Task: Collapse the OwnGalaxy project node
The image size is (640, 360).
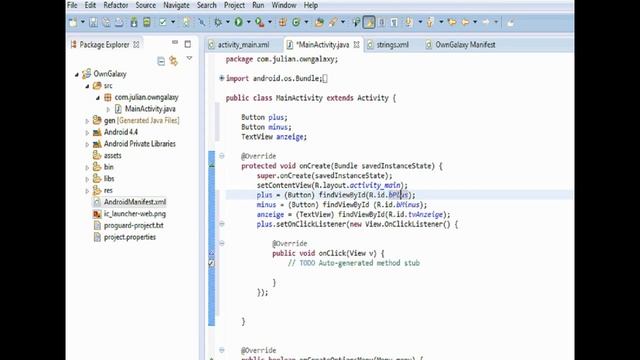Action: point(77,74)
